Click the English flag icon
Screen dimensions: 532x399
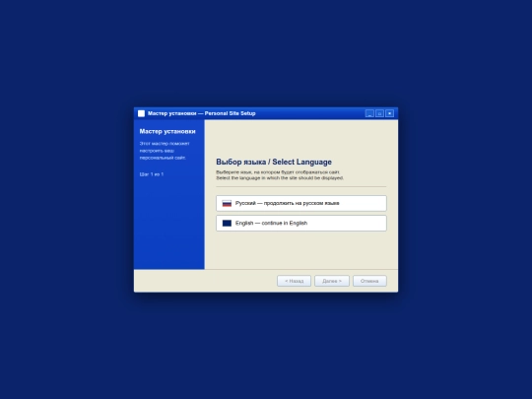coord(227,223)
